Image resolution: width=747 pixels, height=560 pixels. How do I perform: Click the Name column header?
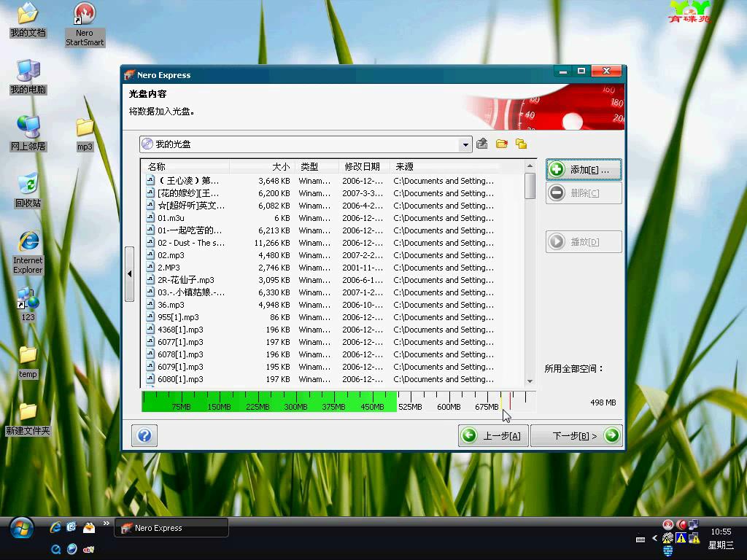coord(186,167)
